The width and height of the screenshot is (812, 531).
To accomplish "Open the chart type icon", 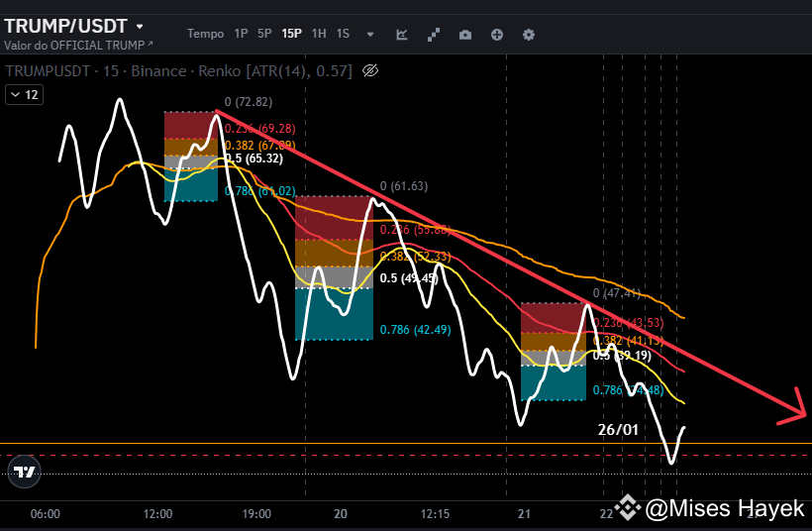I will pos(402,35).
